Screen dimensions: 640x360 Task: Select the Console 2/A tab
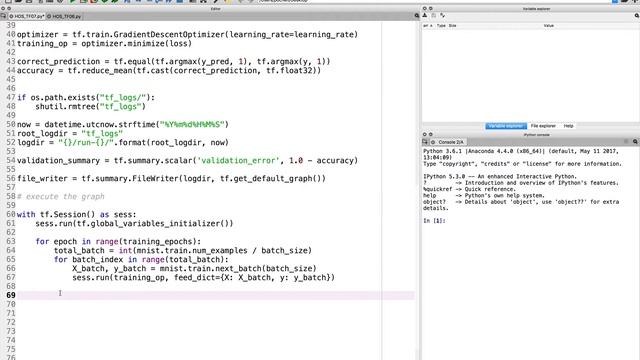[448, 142]
